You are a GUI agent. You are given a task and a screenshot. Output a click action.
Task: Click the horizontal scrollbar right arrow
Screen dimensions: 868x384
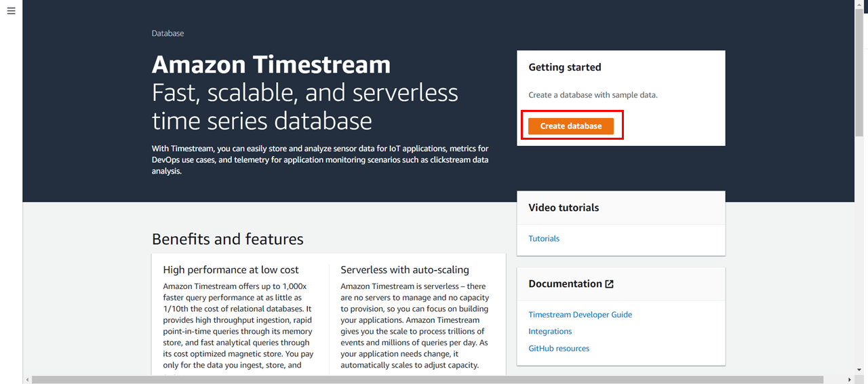click(850, 380)
